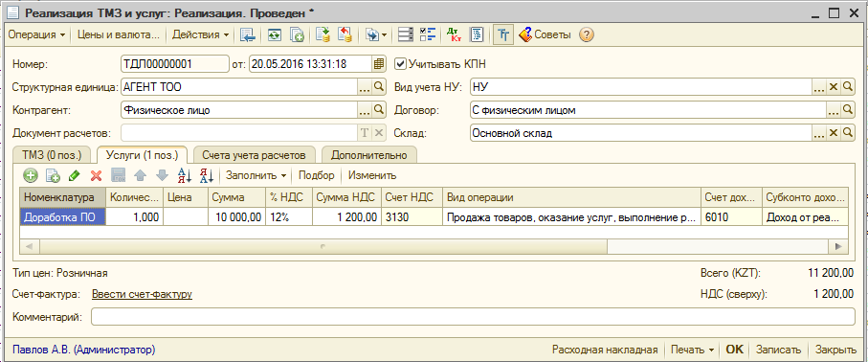
Task: Click the Подбор button
Action: click(316, 176)
